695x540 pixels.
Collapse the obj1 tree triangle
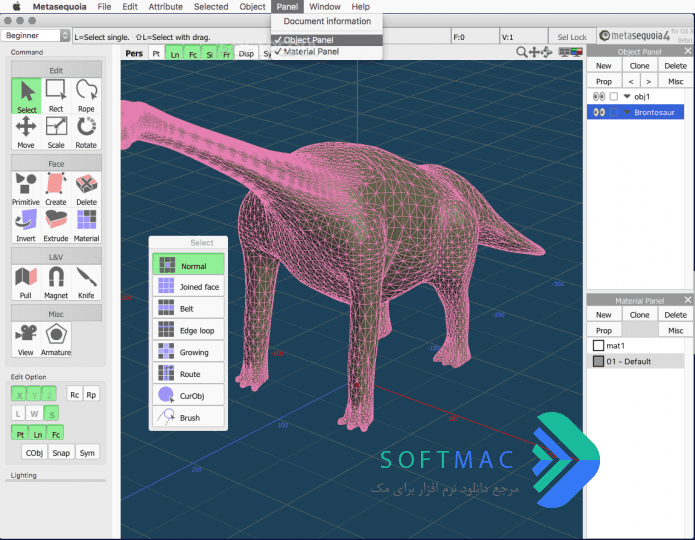[x=627, y=96]
